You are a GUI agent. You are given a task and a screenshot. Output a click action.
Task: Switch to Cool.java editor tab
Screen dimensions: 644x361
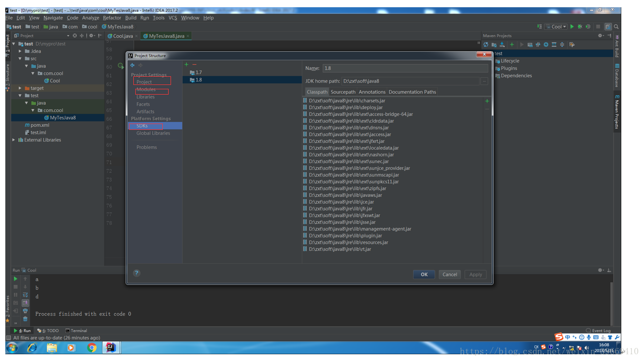click(123, 36)
